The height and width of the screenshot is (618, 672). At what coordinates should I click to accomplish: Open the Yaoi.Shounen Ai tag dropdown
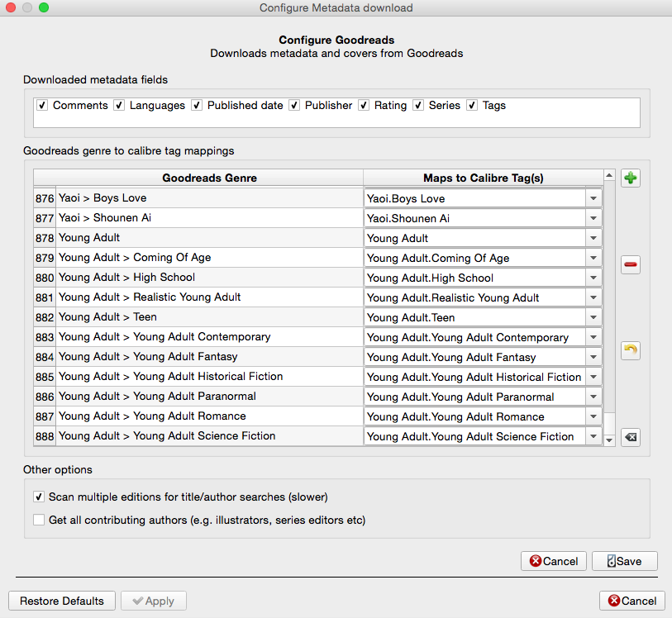pyautogui.click(x=593, y=218)
